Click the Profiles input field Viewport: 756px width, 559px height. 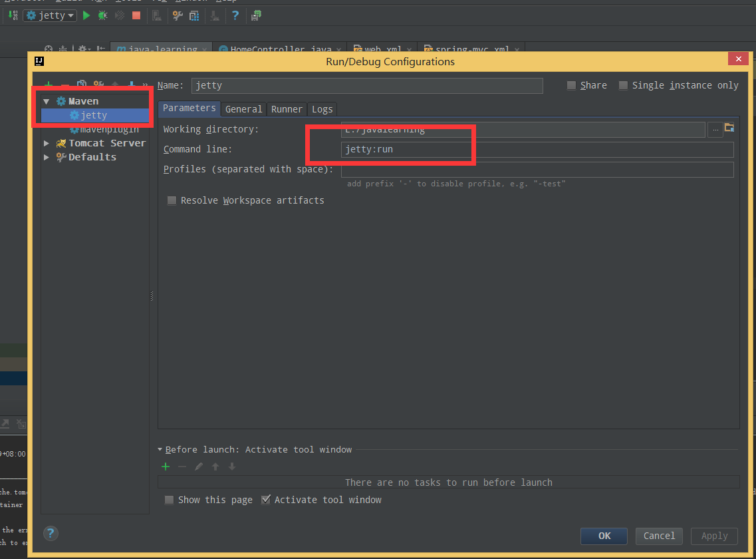point(537,170)
